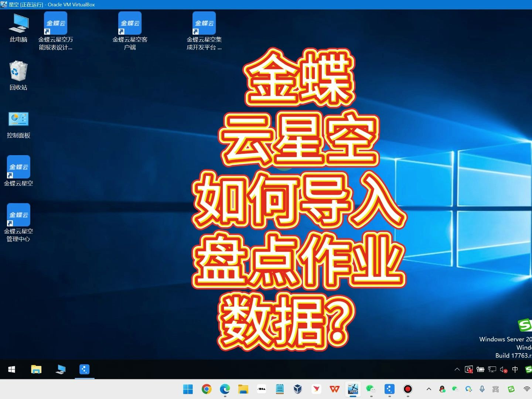532x399 pixels.
Task: Click the QQ penguin tray icon
Action: pyautogui.click(x=442, y=389)
